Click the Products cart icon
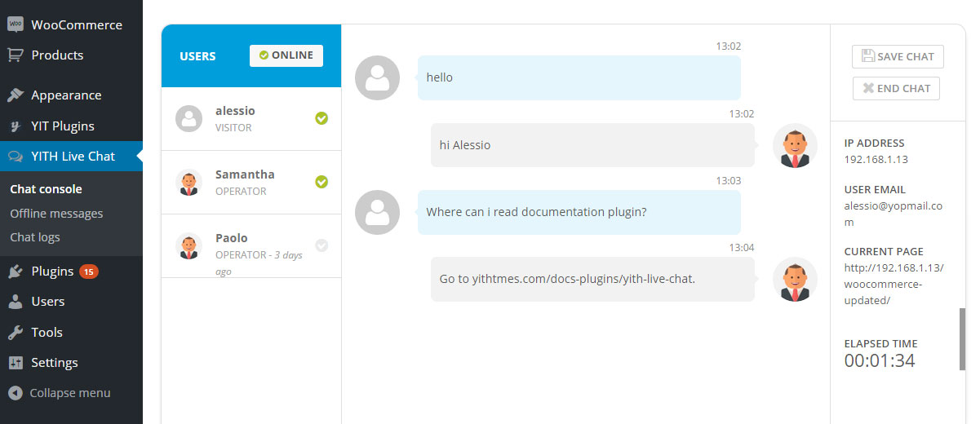 (16, 55)
